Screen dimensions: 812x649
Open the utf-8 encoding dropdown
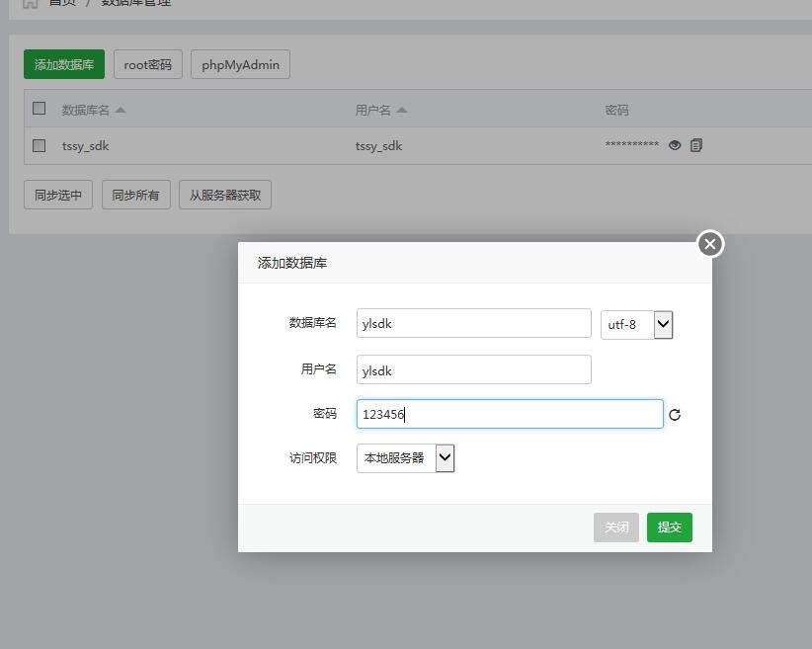[x=637, y=324]
